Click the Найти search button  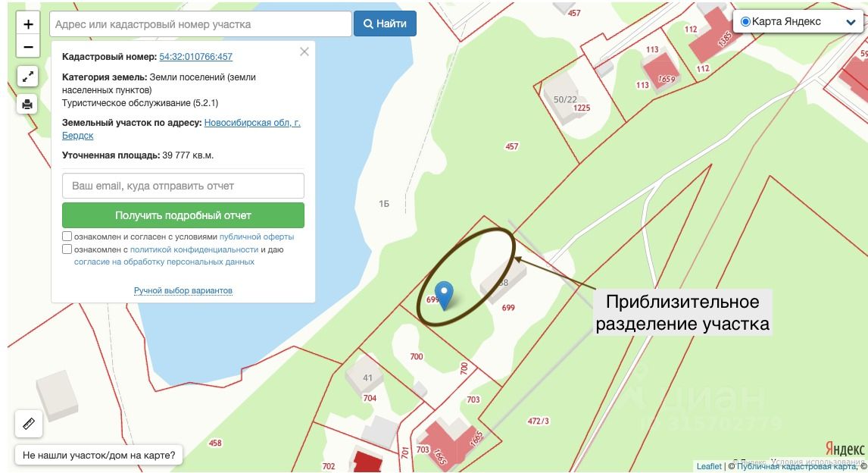[385, 23]
